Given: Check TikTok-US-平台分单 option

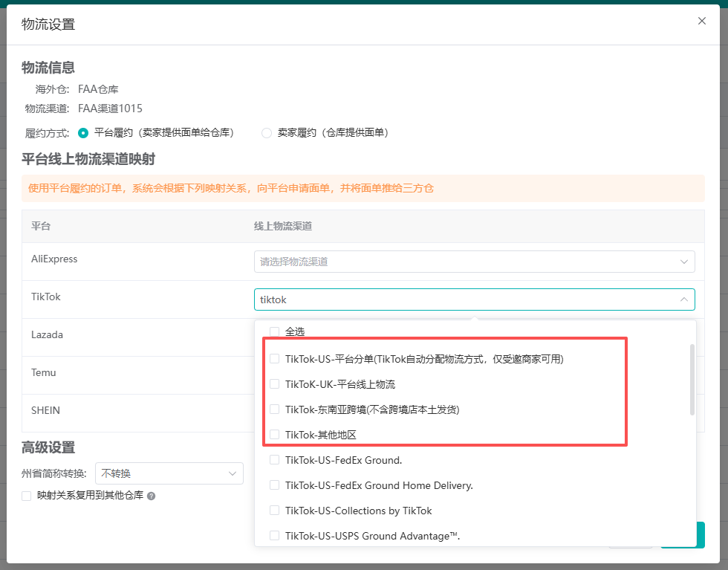Looking at the screenshot, I should tap(274, 359).
